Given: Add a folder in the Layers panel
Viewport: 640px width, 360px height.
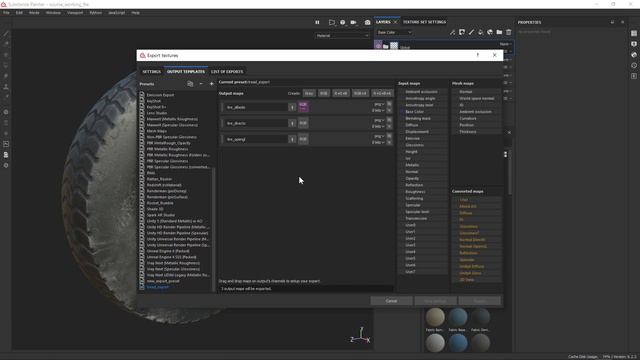Looking at the screenshot, I should [x=499, y=32].
